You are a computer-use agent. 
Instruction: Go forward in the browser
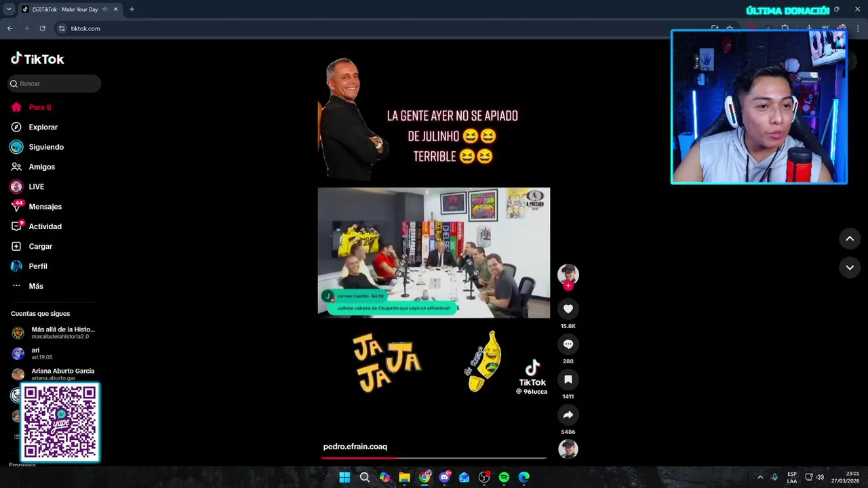pyautogui.click(x=26, y=28)
